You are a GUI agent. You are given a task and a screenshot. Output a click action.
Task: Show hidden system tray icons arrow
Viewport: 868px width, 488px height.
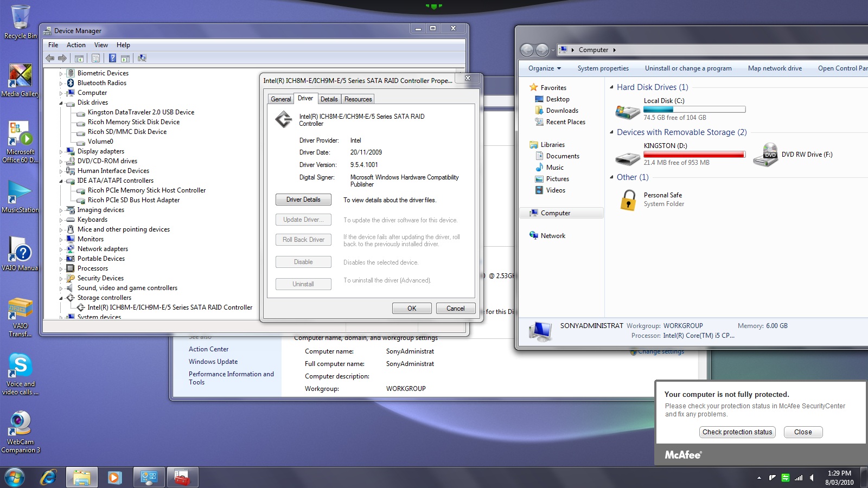pos(759,478)
